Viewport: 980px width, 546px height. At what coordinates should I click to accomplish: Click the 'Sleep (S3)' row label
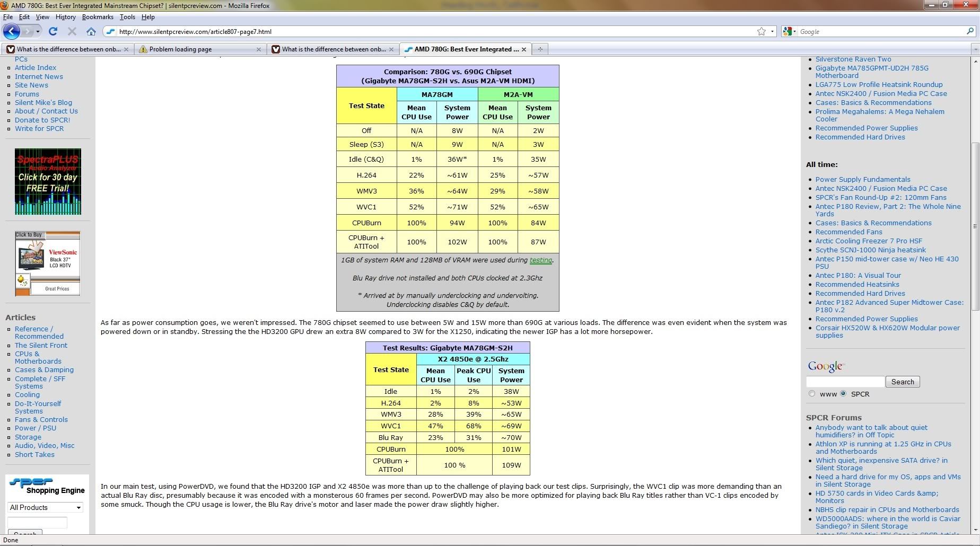366,145
